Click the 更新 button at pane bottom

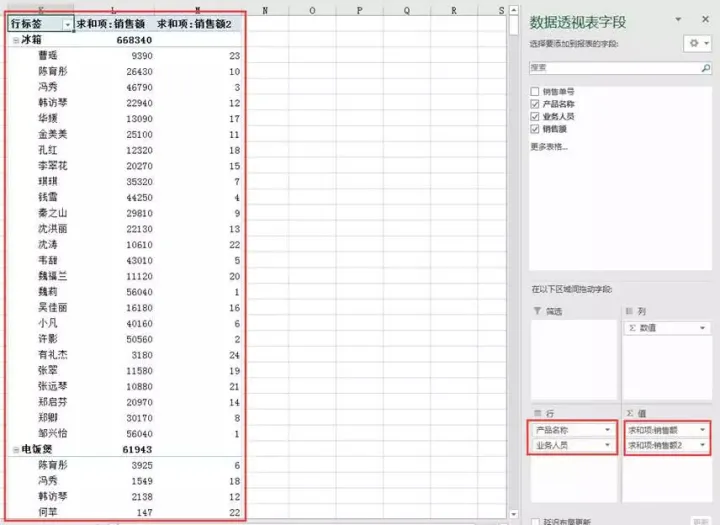pos(701,521)
